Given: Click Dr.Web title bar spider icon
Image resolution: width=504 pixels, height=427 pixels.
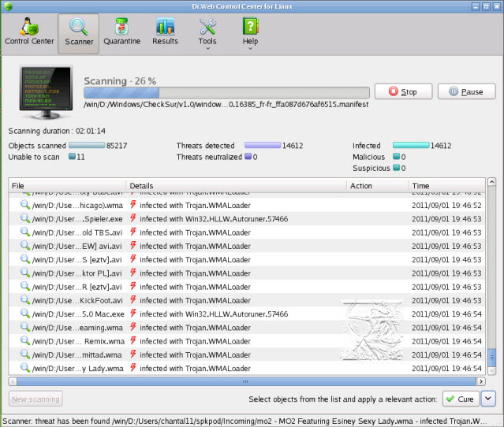Looking at the screenshot, I should tap(9, 6).
